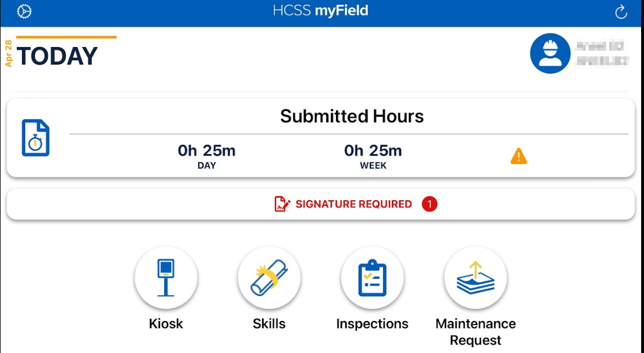The height and width of the screenshot is (353, 644).
Task: Select the Skills certificate icon
Action: pyautogui.click(x=269, y=278)
